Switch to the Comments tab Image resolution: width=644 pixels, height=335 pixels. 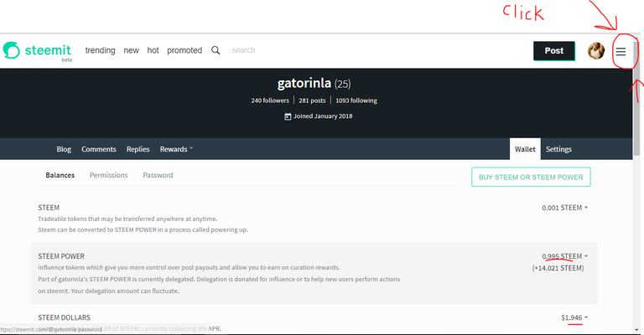pos(99,149)
